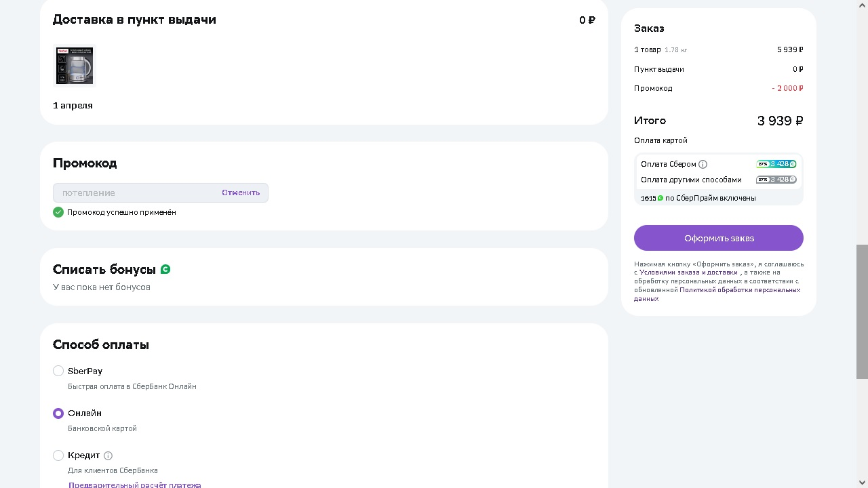The image size is (868, 488).
Task: Click Быстрая оплата в СберБанк Онлайн text
Action: [132, 386]
